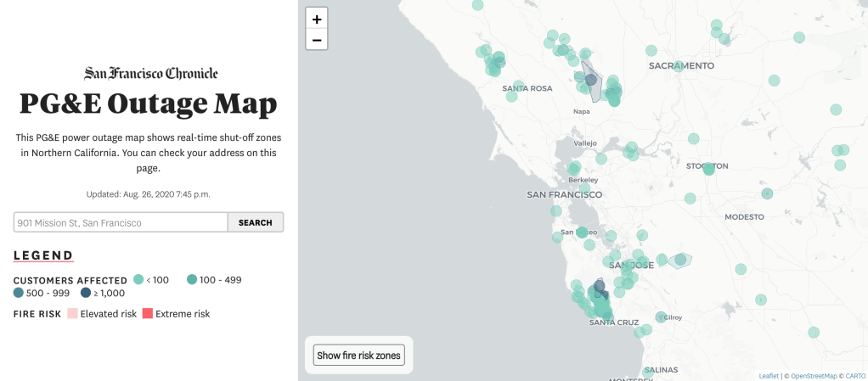Click the CUSTOMERS AFFECTED legend label
The height and width of the screenshot is (381, 868).
[x=70, y=280]
